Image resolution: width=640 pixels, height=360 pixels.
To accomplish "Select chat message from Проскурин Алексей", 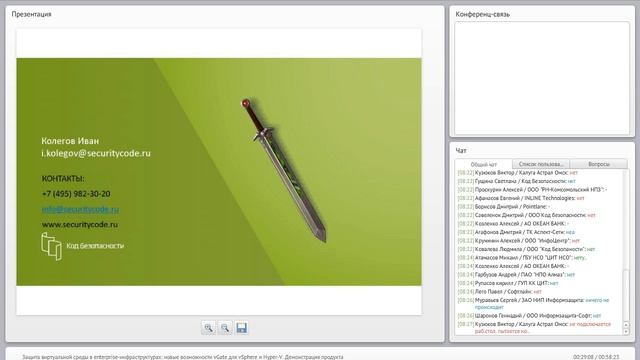I will point(532,190).
